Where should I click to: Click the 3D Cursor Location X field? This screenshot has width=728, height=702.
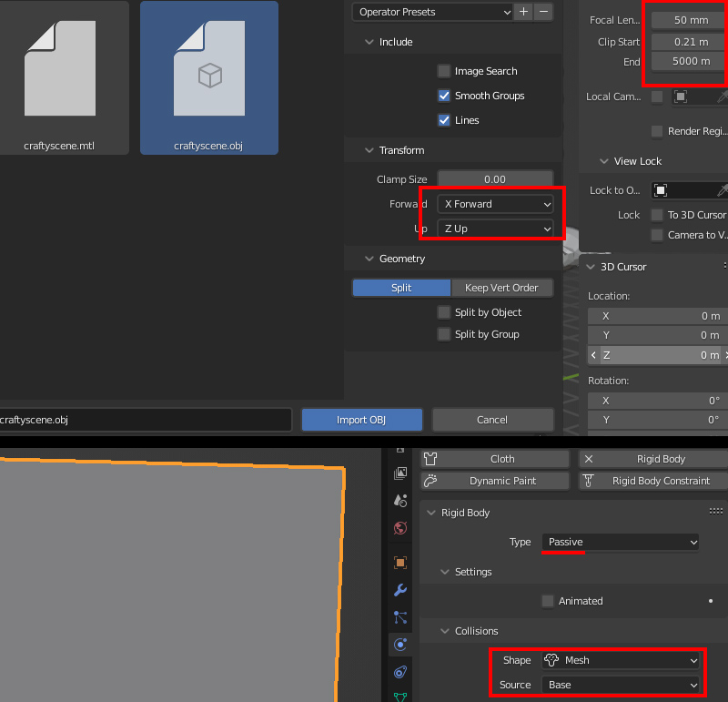tap(656, 316)
